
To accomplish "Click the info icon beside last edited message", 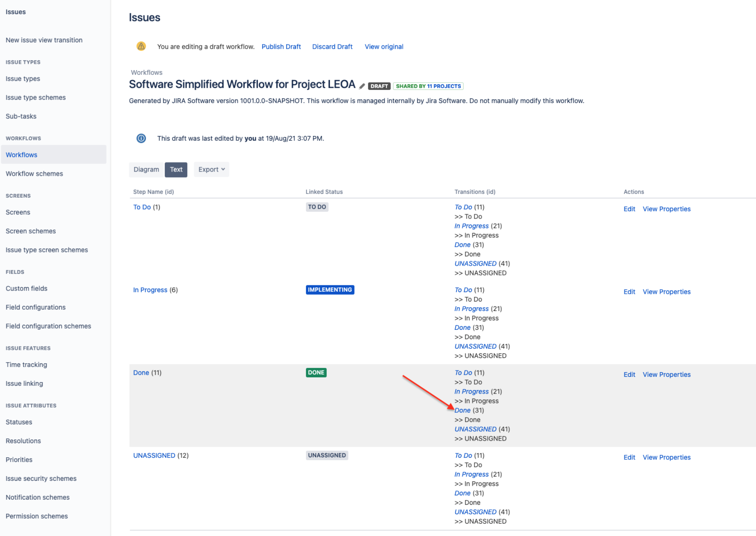I will (x=141, y=138).
